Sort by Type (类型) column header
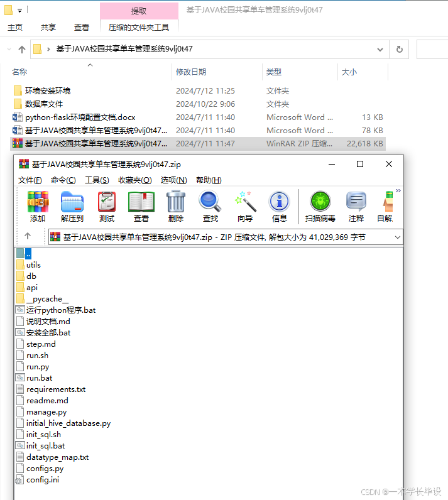 click(x=274, y=72)
